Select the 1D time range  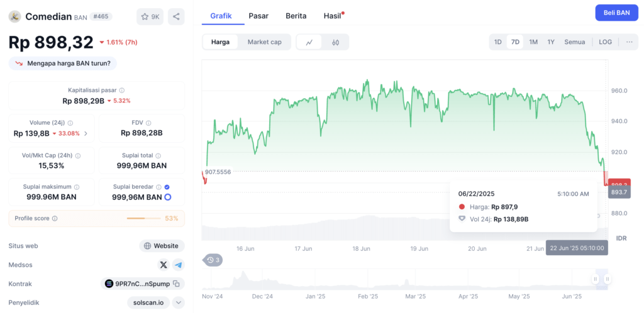(498, 42)
